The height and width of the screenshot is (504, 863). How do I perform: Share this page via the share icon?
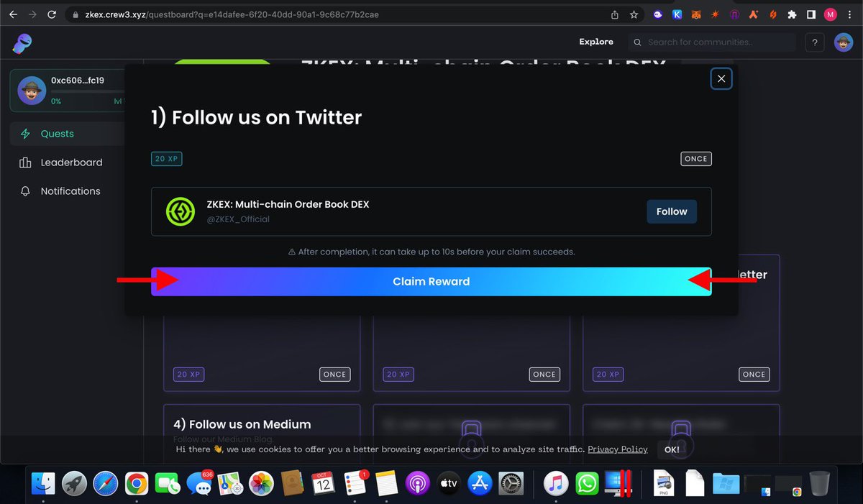pos(615,14)
